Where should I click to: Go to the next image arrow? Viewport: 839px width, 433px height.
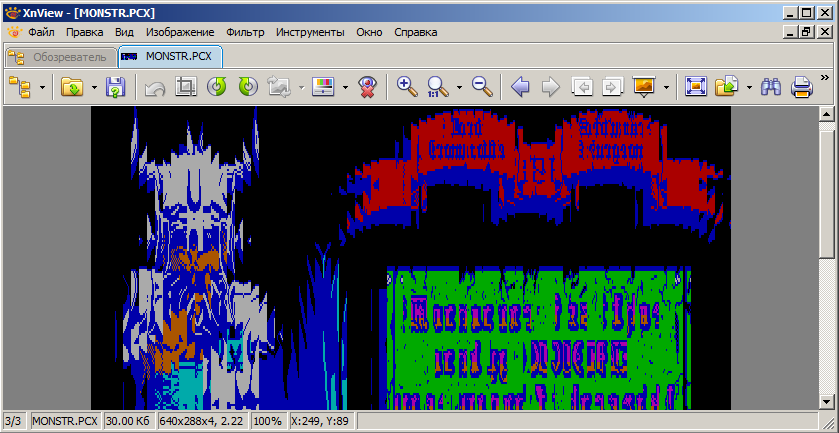(x=551, y=86)
